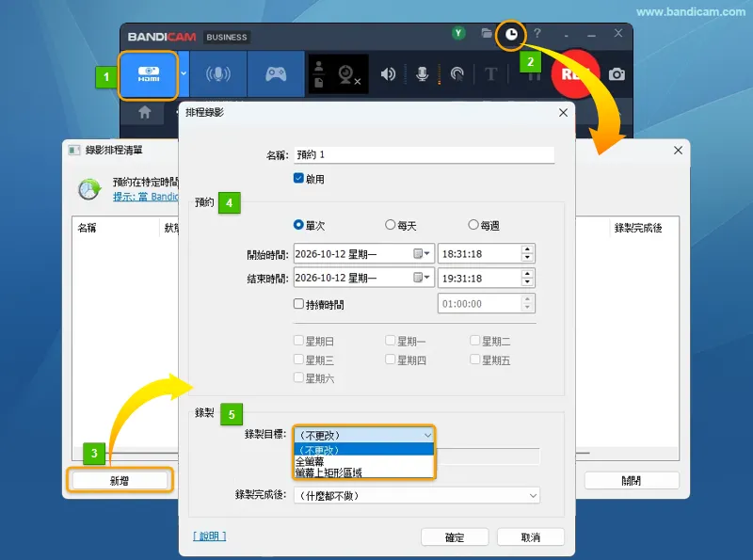This screenshot has width=753, height=560.
Task: Click the speaker sound icon
Action: point(388,74)
